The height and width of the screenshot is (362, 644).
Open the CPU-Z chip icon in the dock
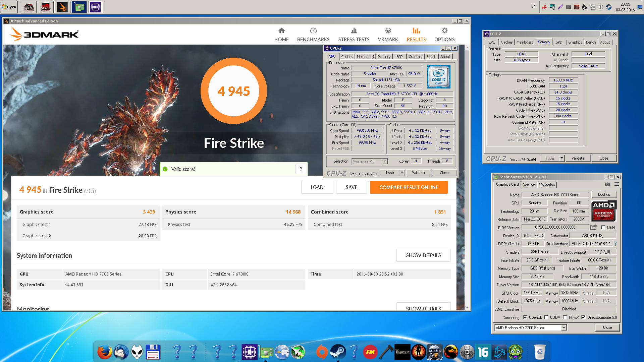point(250,352)
